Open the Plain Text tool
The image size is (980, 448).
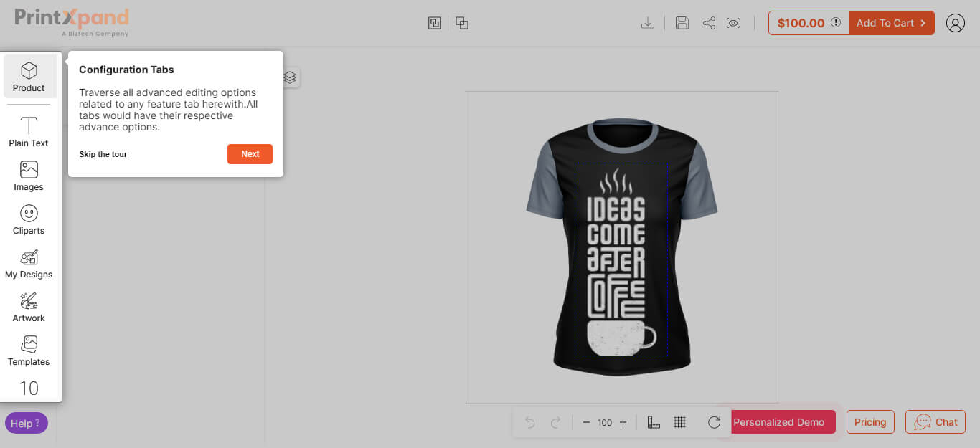click(29, 132)
